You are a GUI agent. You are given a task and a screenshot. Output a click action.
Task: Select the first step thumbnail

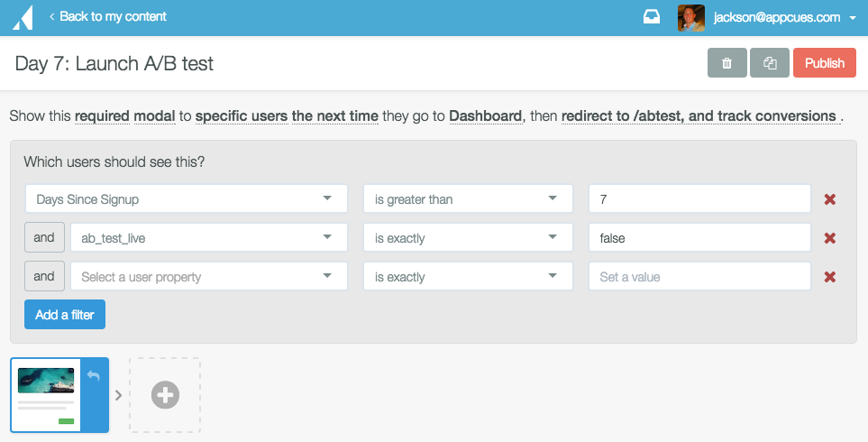[x=46, y=395]
